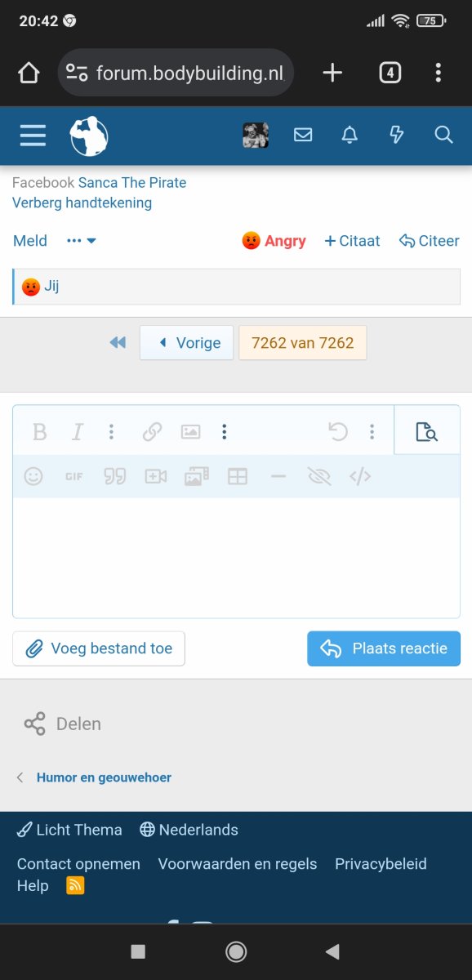Toggle italic formatting in the editor

pyautogui.click(x=77, y=431)
